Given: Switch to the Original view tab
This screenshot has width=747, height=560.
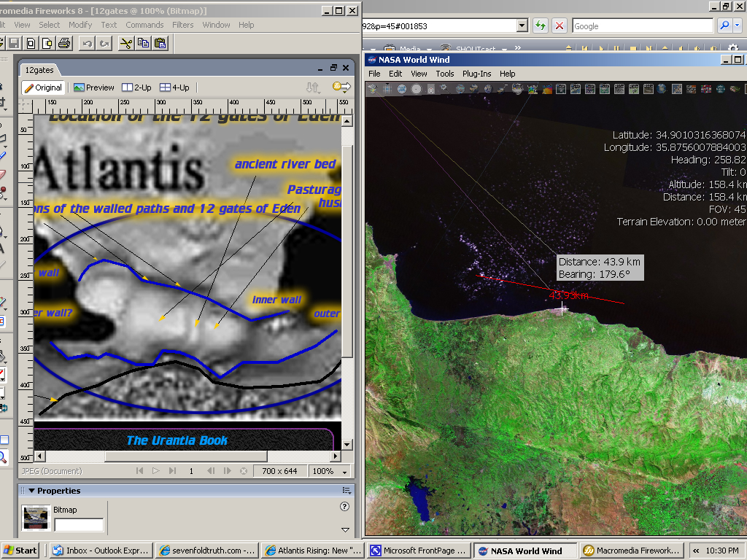Looking at the screenshot, I should [43, 87].
